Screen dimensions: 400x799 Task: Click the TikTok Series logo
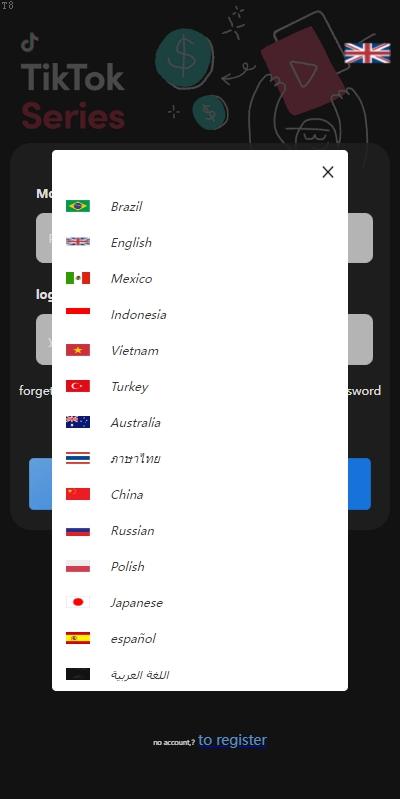click(73, 82)
